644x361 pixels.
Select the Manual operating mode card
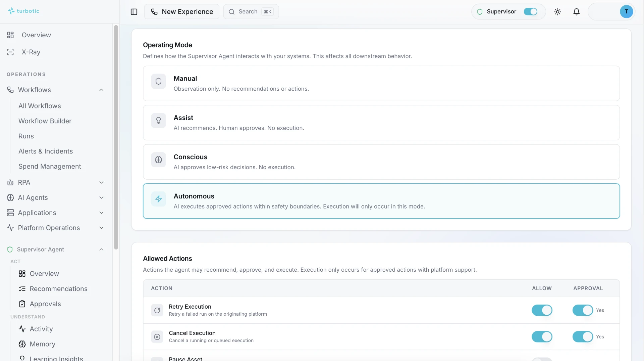(x=381, y=84)
